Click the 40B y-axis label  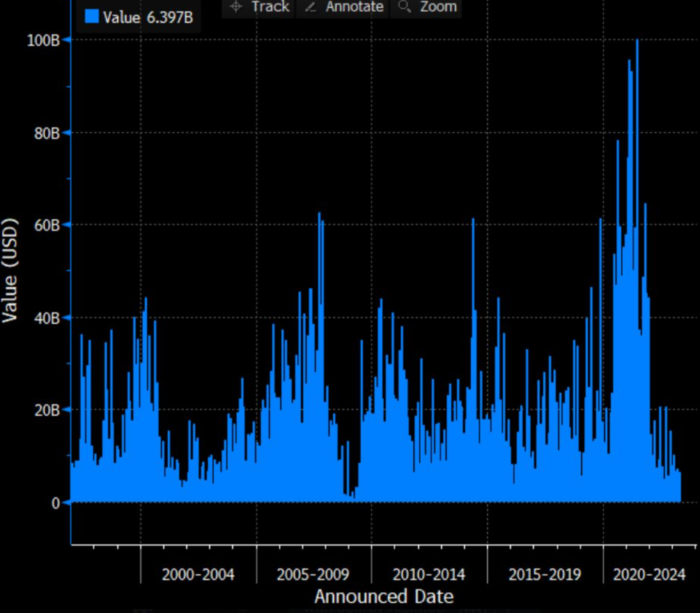[47, 318]
